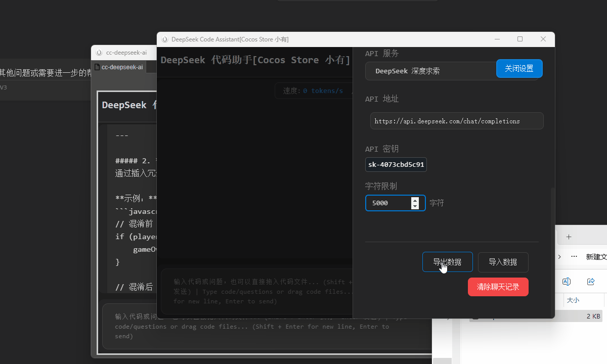
Task: Click the '```javascr' code fence line
Action: 136,211
